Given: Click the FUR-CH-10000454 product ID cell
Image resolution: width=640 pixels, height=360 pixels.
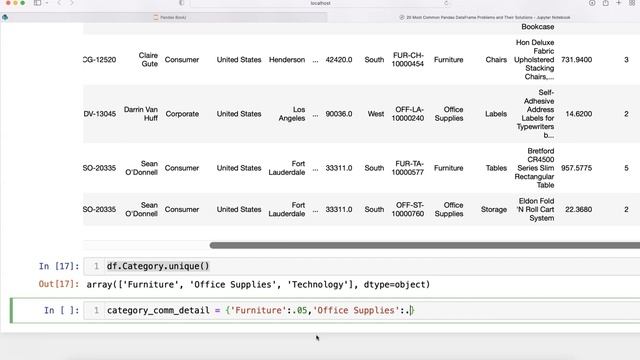Looking at the screenshot, I should point(408,60).
